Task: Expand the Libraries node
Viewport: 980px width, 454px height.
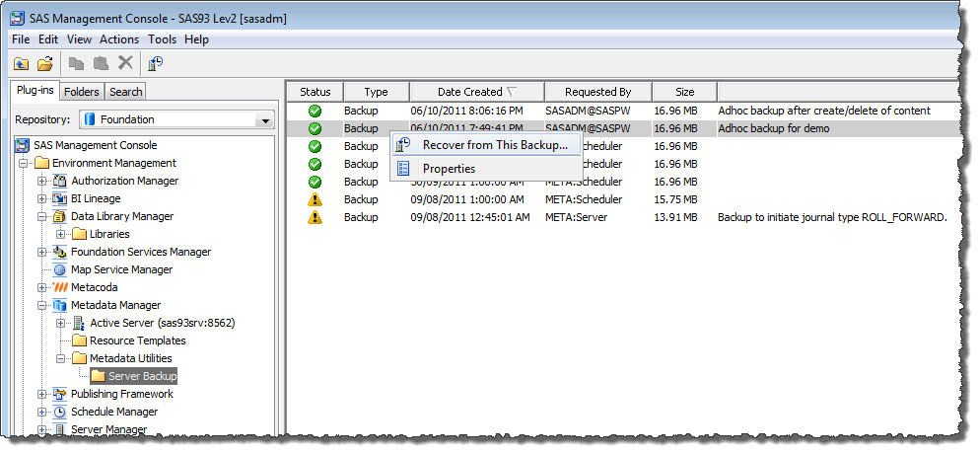Action: click(x=60, y=235)
